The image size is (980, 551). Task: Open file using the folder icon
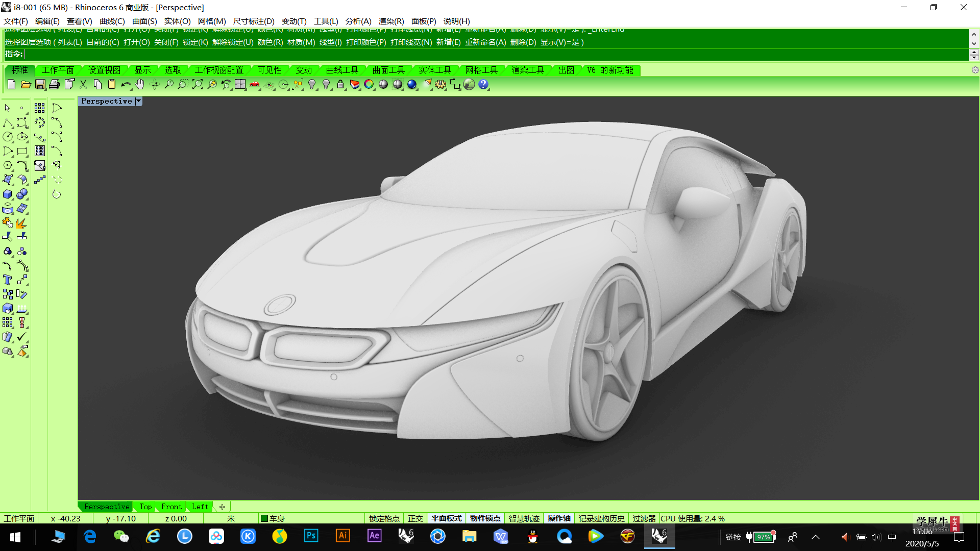[x=26, y=85]
